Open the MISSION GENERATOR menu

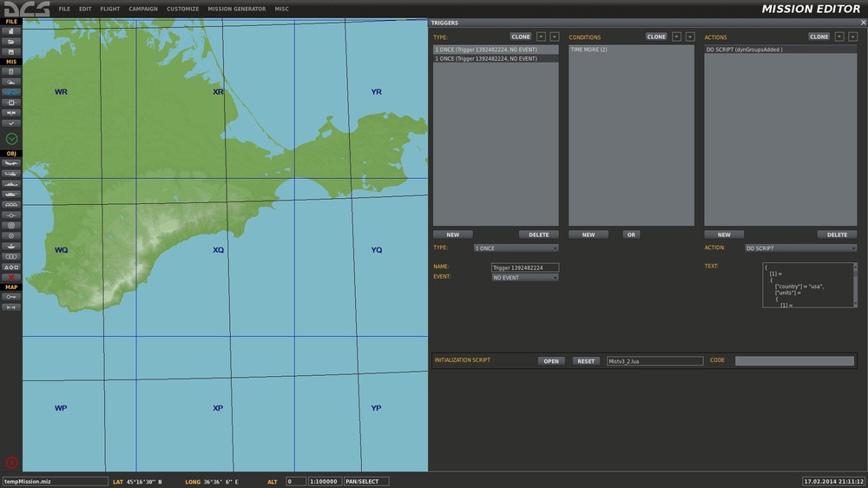click(x=236, y=9)
